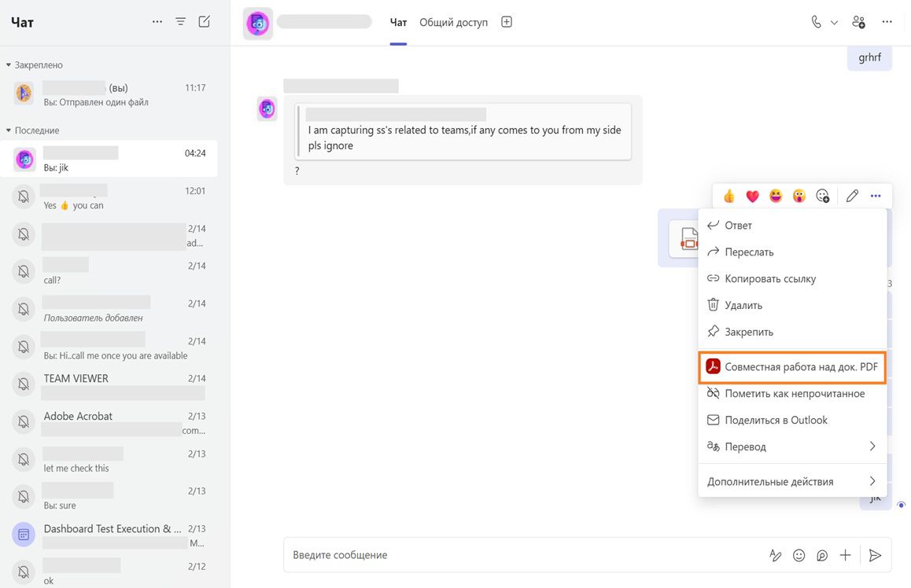This screenshot has width=911, height=588.
Task: Send the message with the send icon
Action: coord(876,555)
